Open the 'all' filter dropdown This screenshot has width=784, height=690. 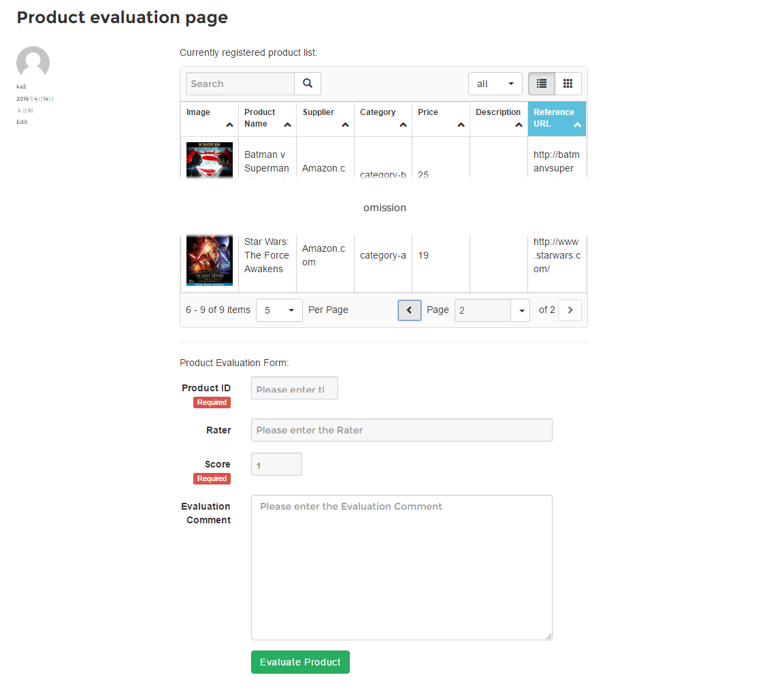pos(495,84)
